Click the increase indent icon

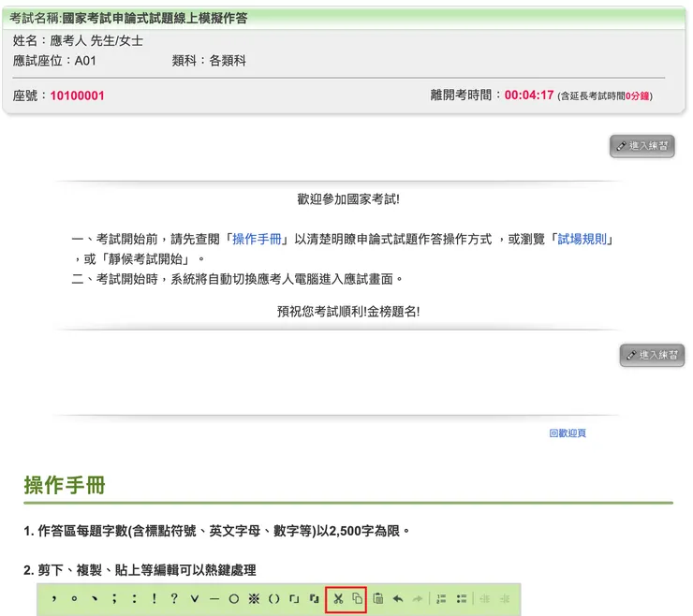click(x=505, y=599)
